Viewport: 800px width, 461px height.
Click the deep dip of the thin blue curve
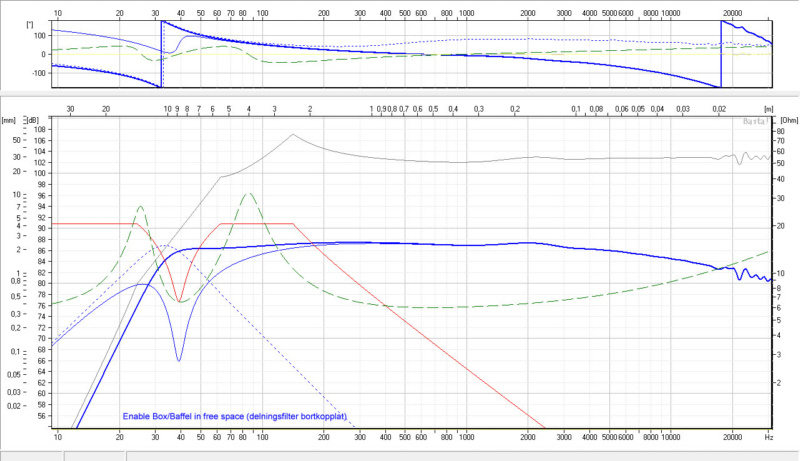179,360
